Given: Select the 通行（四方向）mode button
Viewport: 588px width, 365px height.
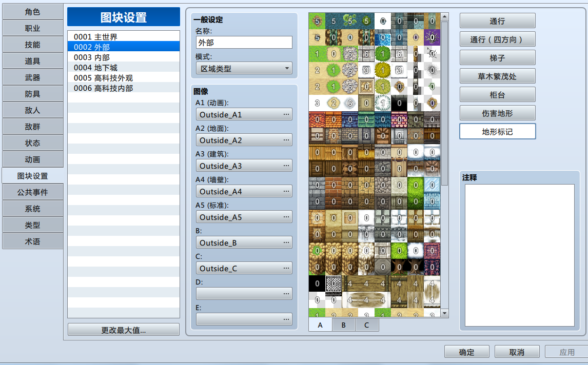Looking at the screenshot, I should 497,39.
